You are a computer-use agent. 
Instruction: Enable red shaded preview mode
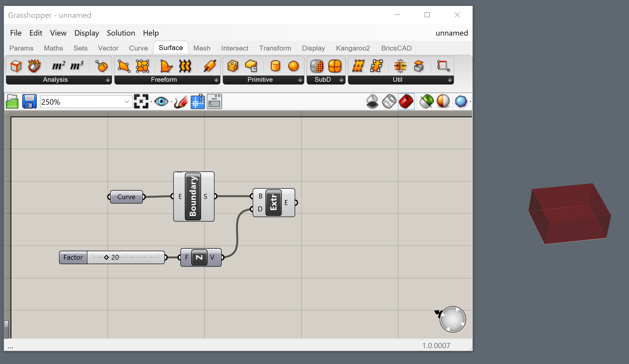click(406, 102)
